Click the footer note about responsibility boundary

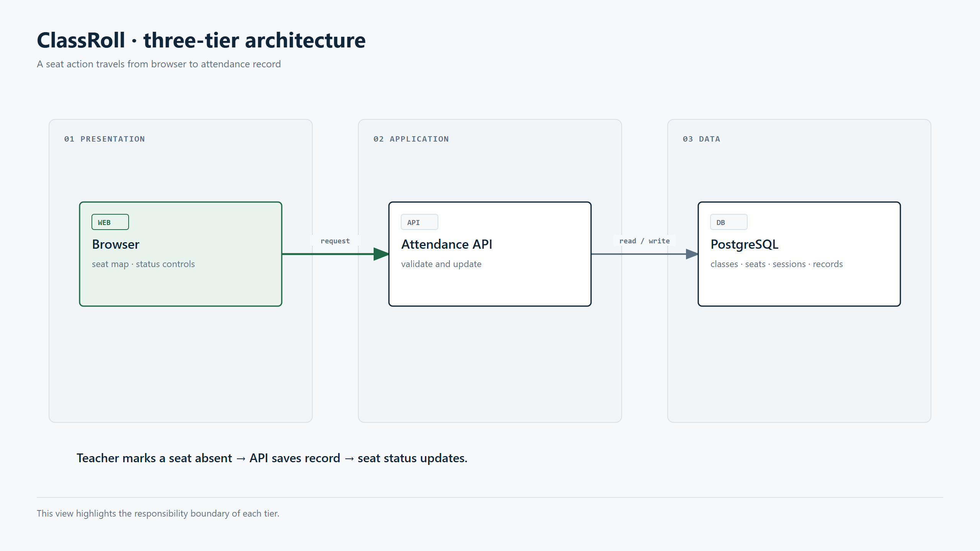(x=158, y=514)
